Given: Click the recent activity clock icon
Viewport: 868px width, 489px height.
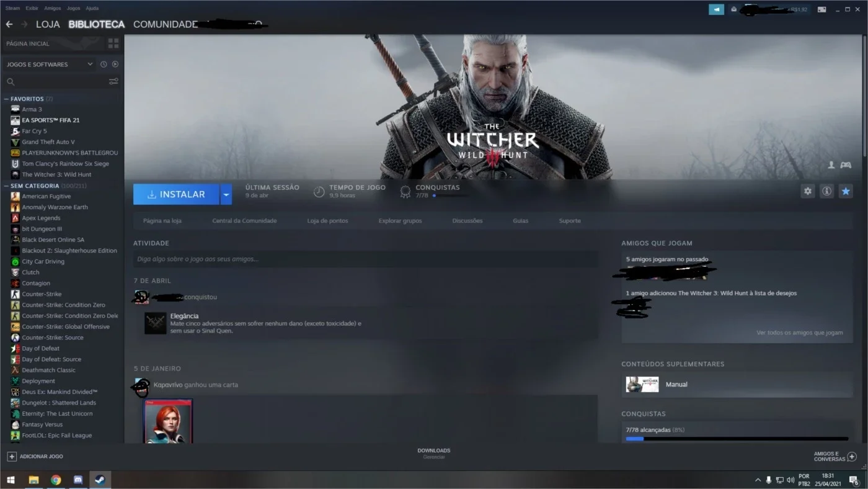Looking at the screenshot, I should (x=104, y=65).
